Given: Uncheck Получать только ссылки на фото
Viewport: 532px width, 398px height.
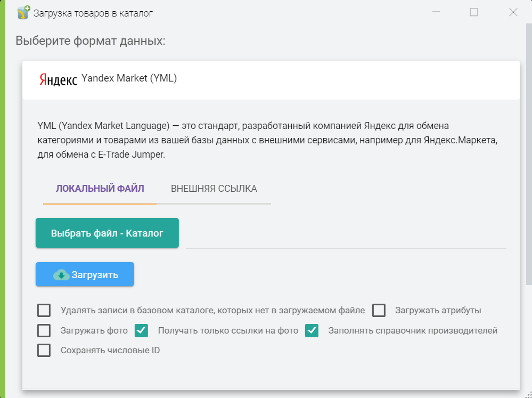Looking at the screenshot, I should (141, 330).
